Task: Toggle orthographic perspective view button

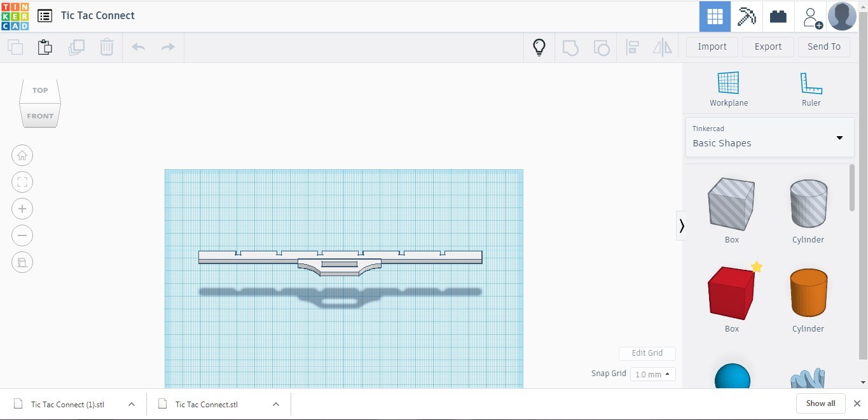Action: tap(22, 262)
